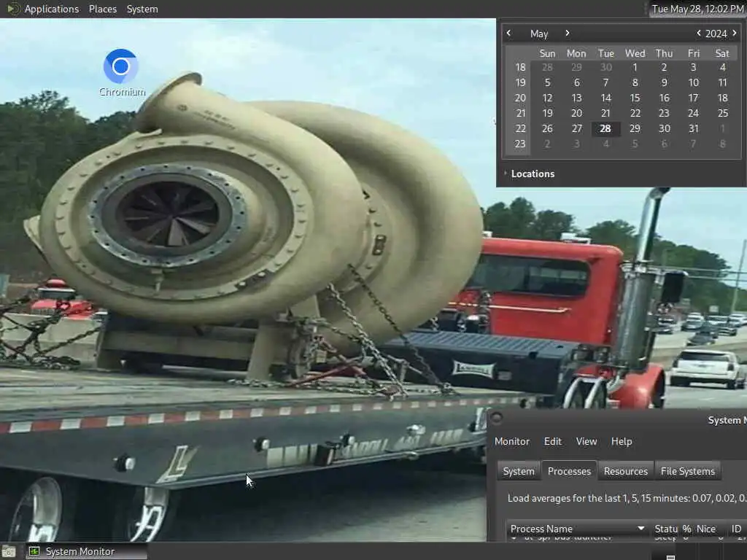Switch to the File Systems tab
The image size is (747, 560).
click(x=687, y=471)
